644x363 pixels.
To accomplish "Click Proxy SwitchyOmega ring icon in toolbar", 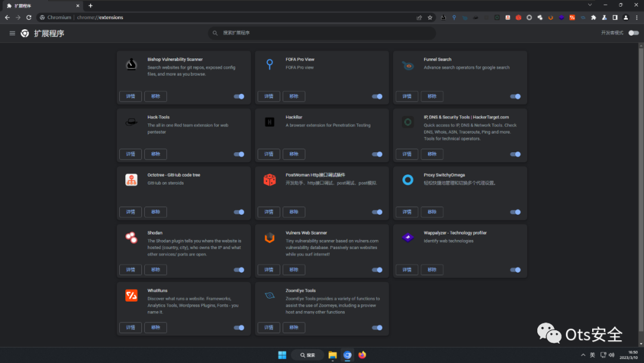I will click(x=529, y=18).
